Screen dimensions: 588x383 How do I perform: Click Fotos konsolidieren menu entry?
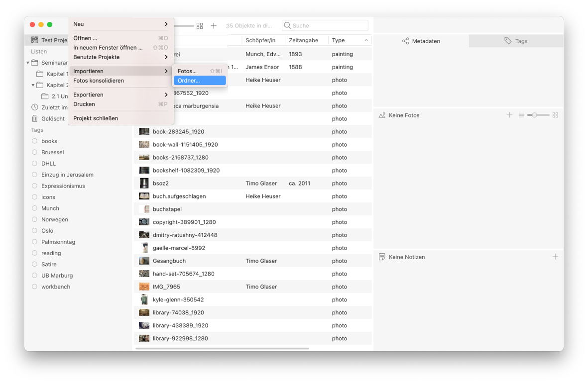coord(99,81)
